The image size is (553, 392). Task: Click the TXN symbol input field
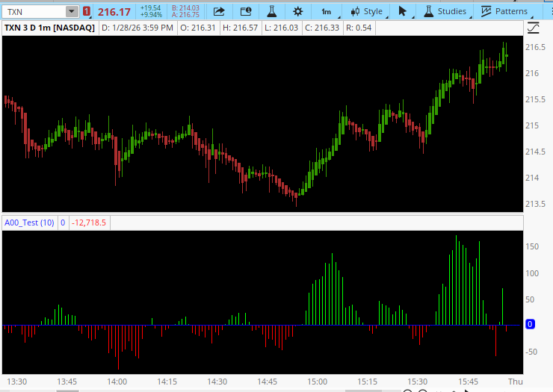point(34,11)
